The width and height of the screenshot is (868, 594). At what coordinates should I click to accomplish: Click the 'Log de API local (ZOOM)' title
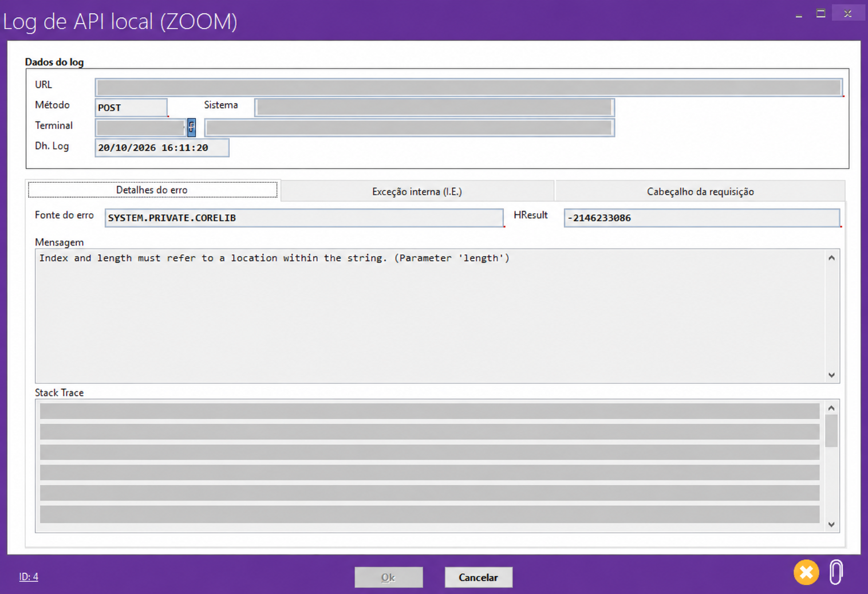(120, 22)
